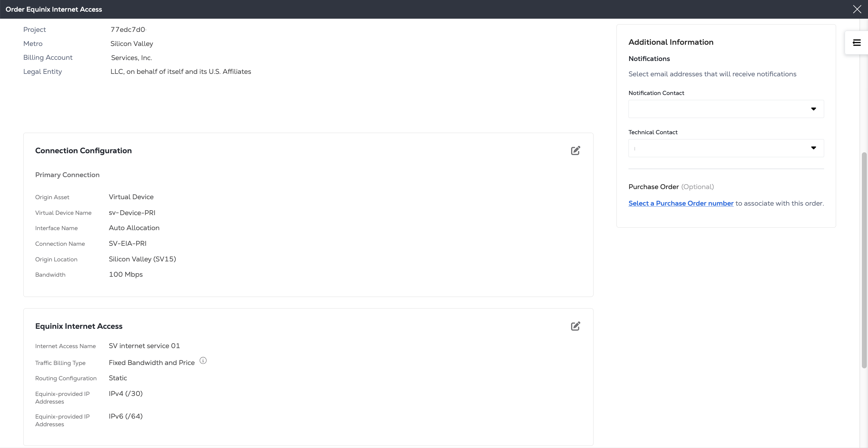Click the Silicon Valley (SV15) origin location

coord(142,259)
